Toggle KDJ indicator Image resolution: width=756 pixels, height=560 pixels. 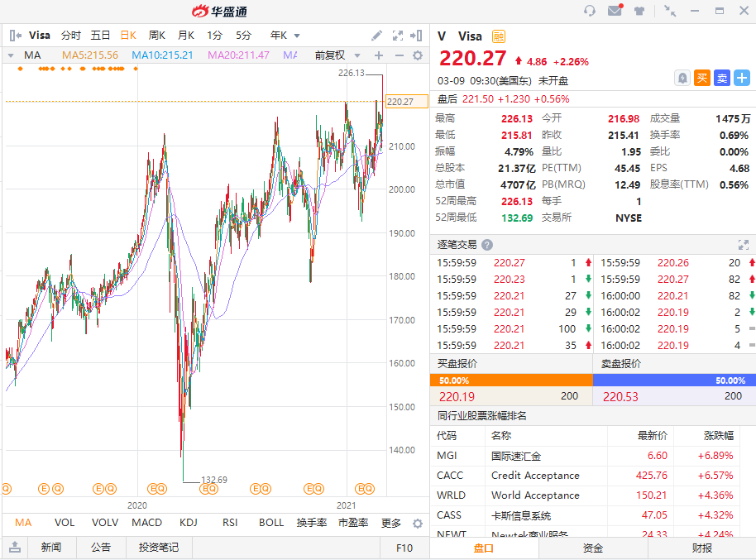[189, 523]
